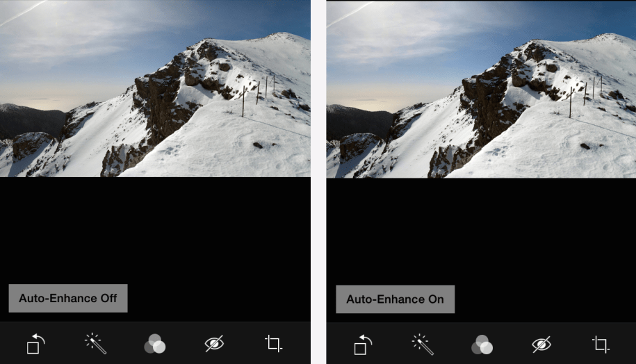Screen dimensions: 636x364
Task: Select the crop icon in the Auto-Enhance On panel
Action: click(601, 343)
